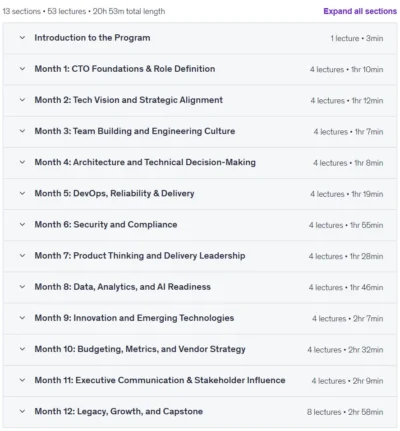The height and width of the screenshot is (431, 400).
Task: Toggle chevron beside Month 1: CTO Foundations
Action: [x=22, y=69]
